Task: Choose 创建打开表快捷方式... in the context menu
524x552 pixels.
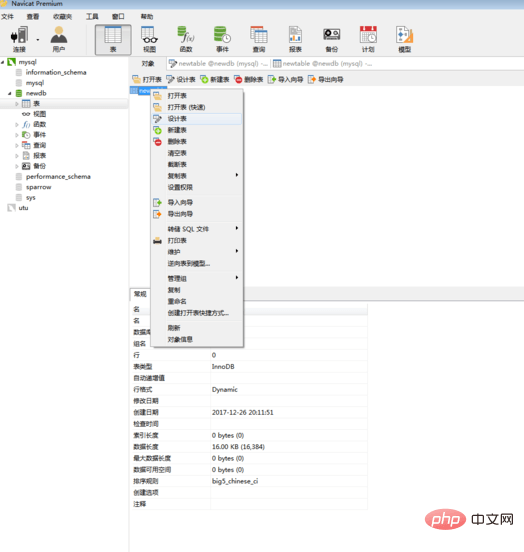Action: [x=197, y=313]
